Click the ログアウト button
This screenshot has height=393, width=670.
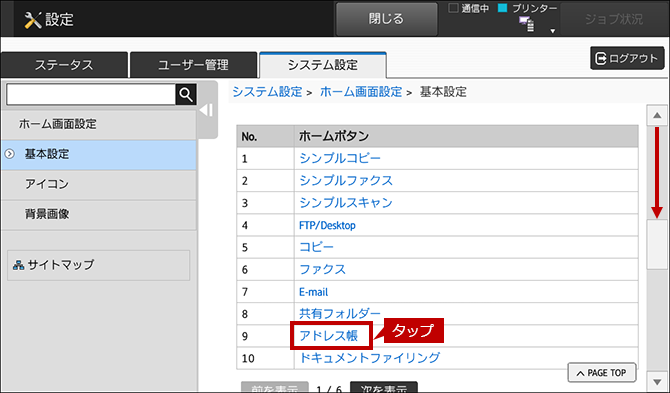(x=627, y=58)
